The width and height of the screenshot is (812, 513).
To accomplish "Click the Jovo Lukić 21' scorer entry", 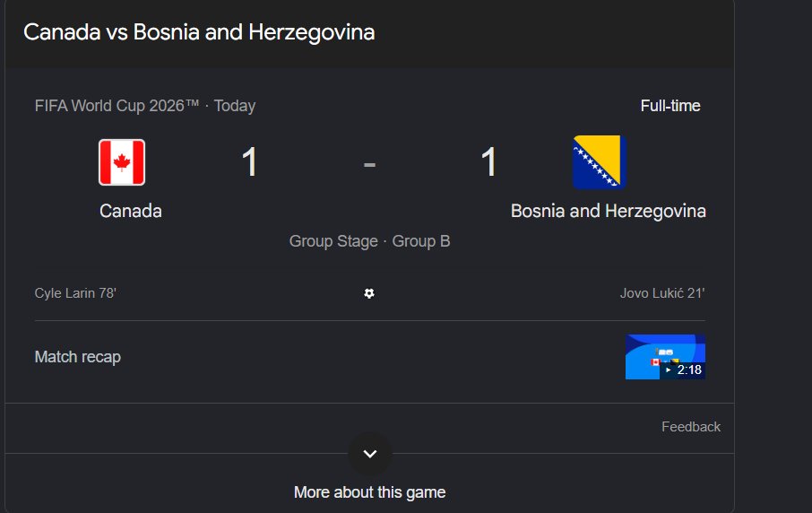I will (662, 293).
